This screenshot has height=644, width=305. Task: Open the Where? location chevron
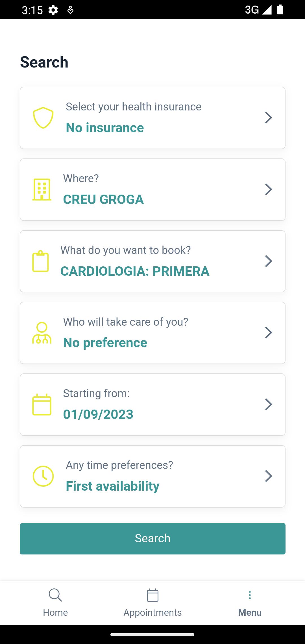pos(269,190)
